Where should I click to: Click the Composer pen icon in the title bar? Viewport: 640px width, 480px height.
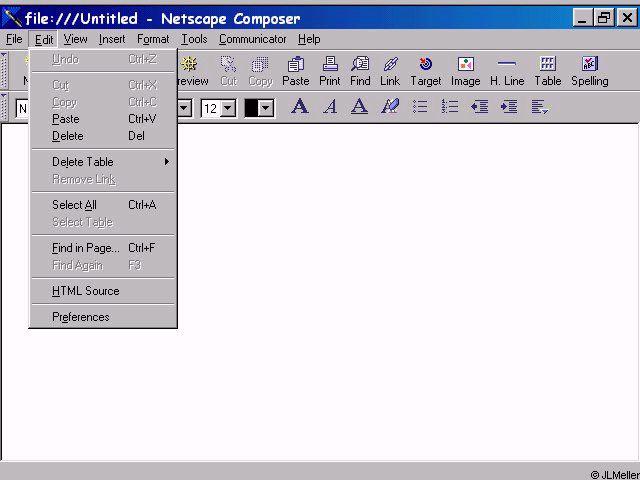coord(12,18)
